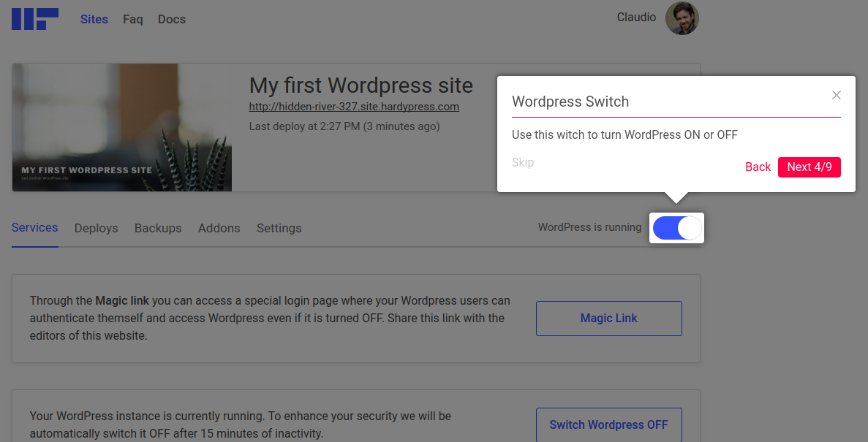The width and height of the screenshot is (868, 442).
Task: Open the Docs navigation link
Action: pos(172,19)
